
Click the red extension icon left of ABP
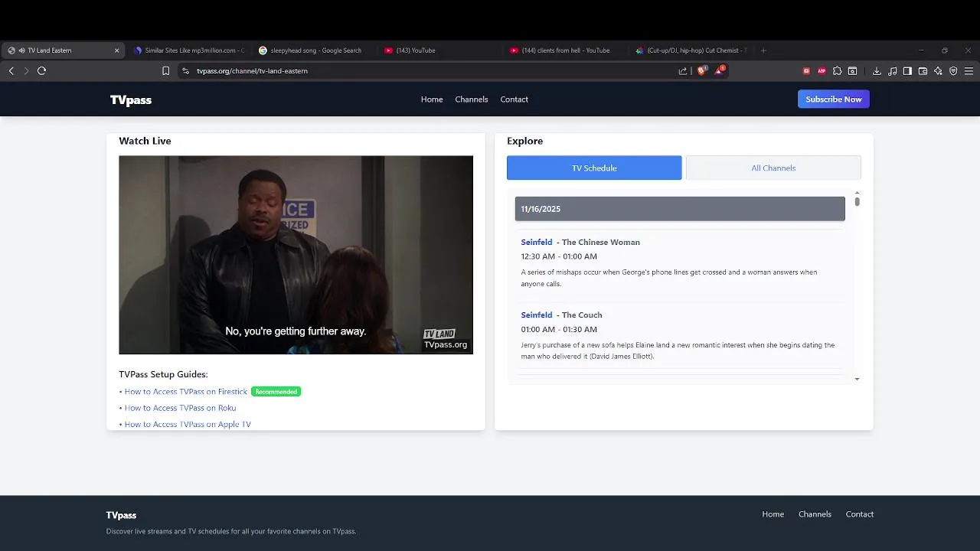click(806, 70)
